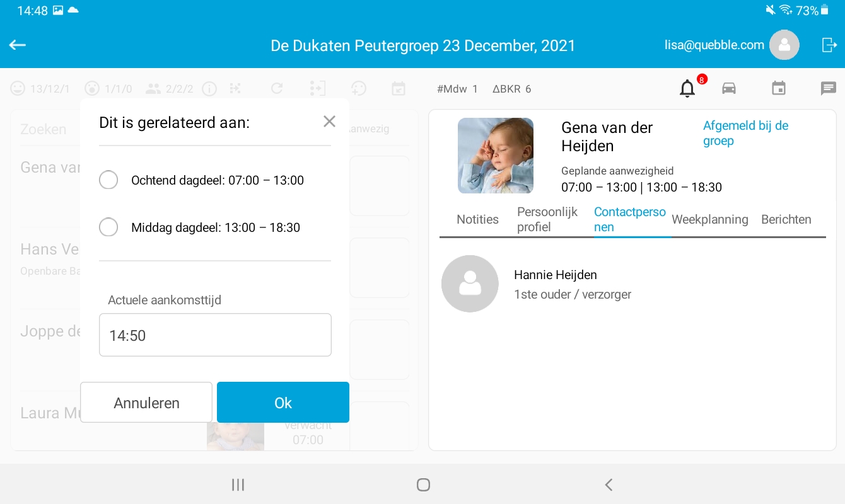Select the Contactpersonen tab
The image size is (845, 504).
coord(630,219)
